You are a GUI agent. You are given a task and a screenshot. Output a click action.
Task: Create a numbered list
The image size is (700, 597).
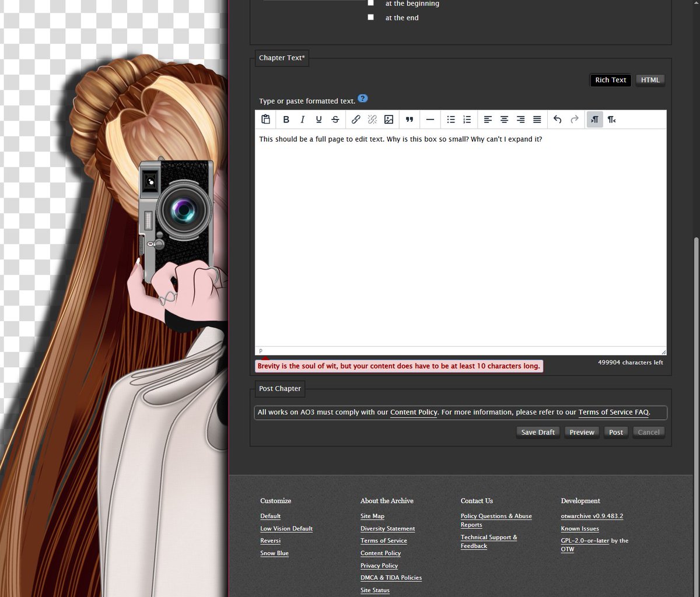tap(467, 120)
